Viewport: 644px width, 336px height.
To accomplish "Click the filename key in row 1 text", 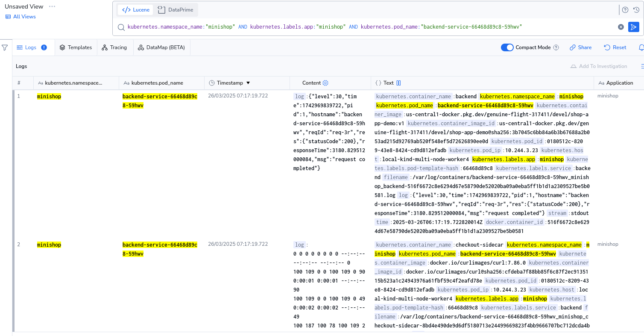I will coord(395,177).
